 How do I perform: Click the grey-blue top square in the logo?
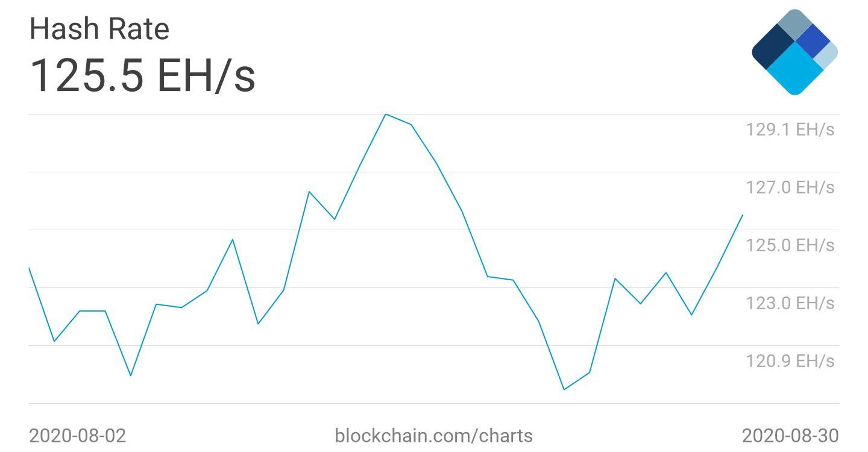pos(794,24)
